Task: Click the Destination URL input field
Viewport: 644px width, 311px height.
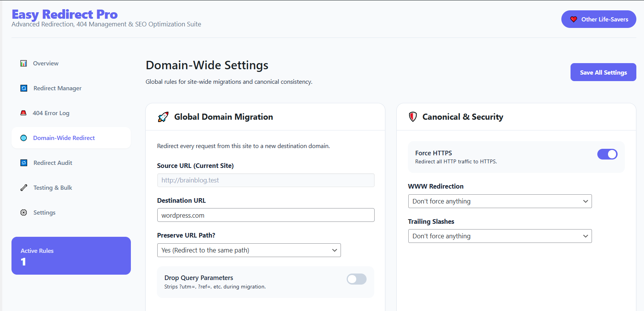Action: [266, 215]
